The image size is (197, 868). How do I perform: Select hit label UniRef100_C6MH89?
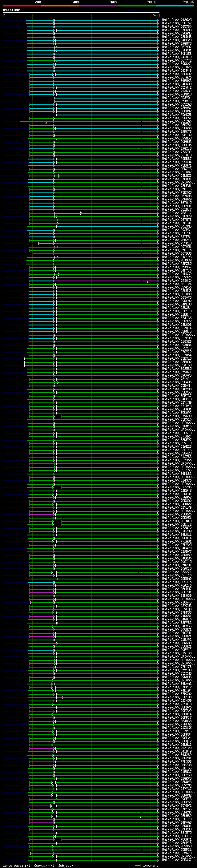click(177, 816)
